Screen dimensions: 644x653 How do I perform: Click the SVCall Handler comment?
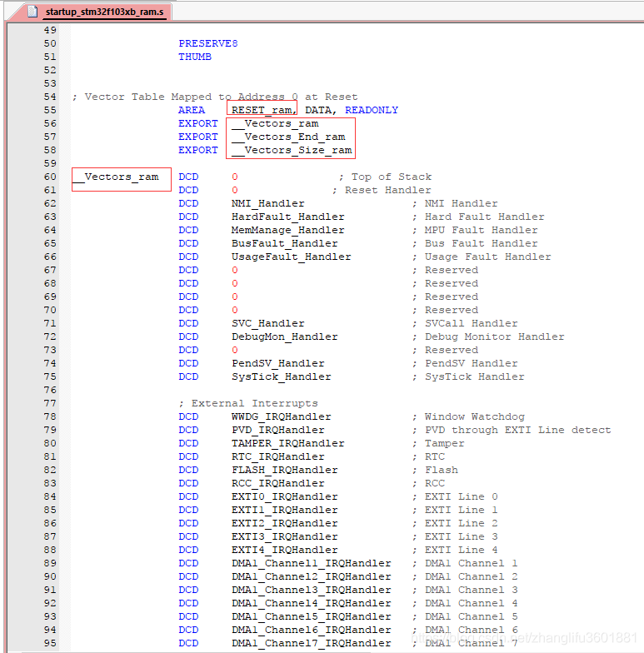pos(465,323)
